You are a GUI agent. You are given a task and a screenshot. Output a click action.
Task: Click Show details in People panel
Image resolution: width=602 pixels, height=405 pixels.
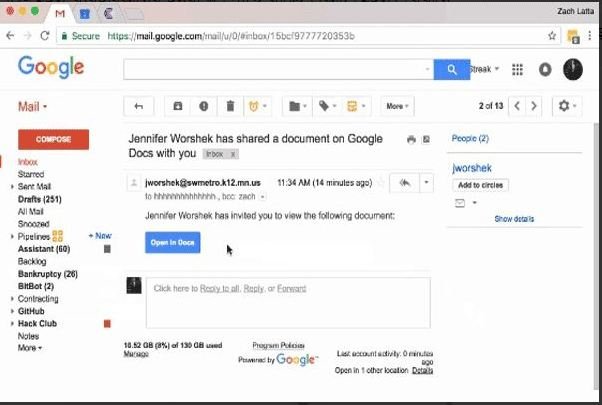pyautogui.click(x=514, y=219)
